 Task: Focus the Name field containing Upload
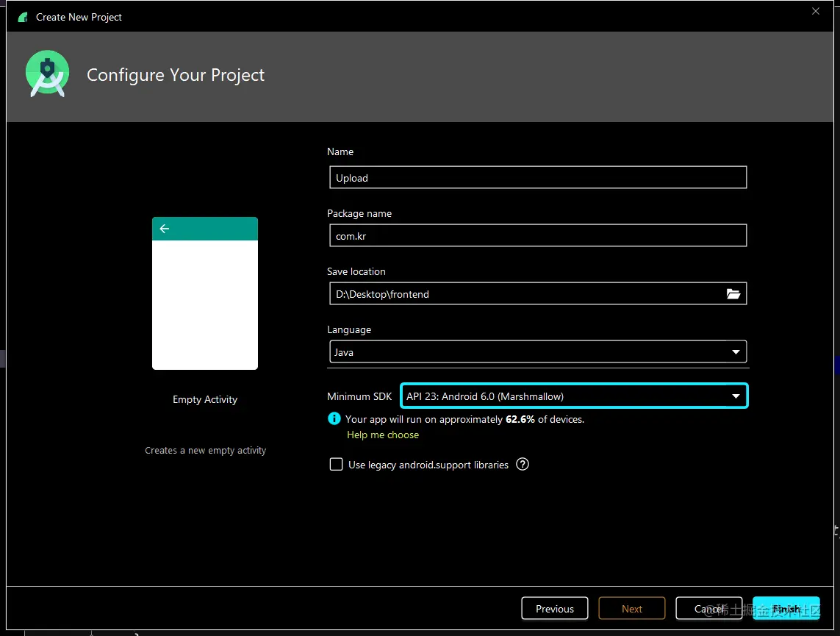click(x=538, y=177)
